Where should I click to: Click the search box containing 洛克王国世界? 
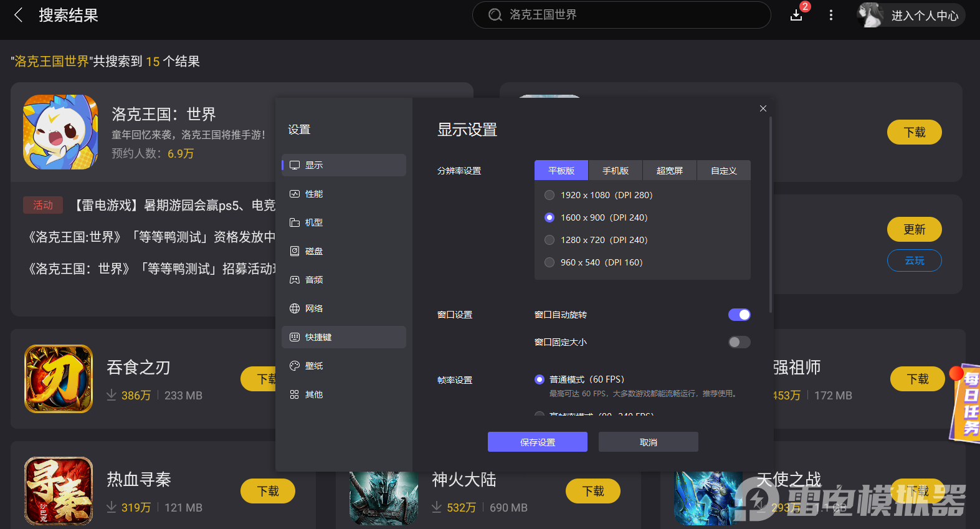[622, 15]
